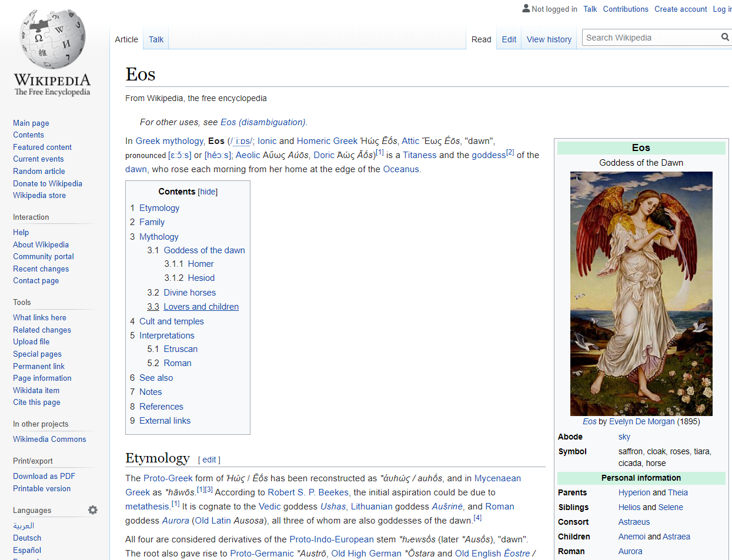732x560 pixels.
Task: Focus the Search Wikipedia field
Action: [651, 38]
